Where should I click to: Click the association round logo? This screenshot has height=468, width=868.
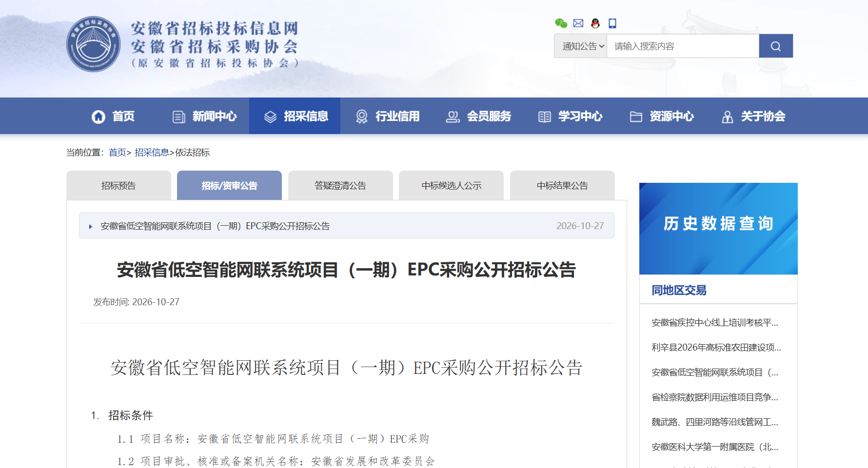click(94, 44)
